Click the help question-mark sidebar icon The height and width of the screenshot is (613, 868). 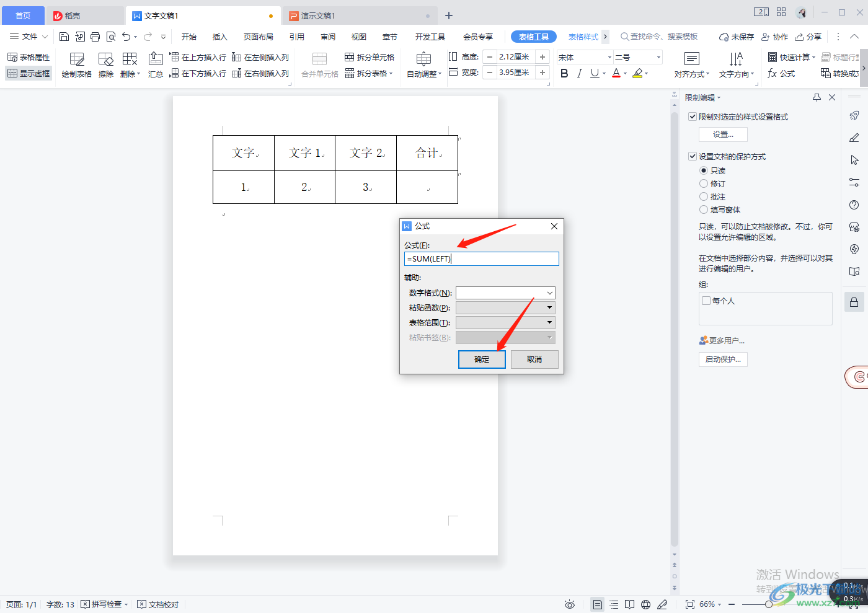(x=854, y=205)
